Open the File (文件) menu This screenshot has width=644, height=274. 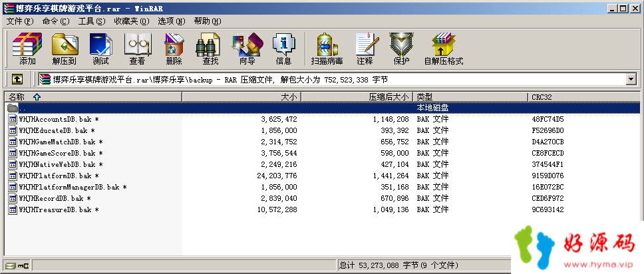click(20, 21)
